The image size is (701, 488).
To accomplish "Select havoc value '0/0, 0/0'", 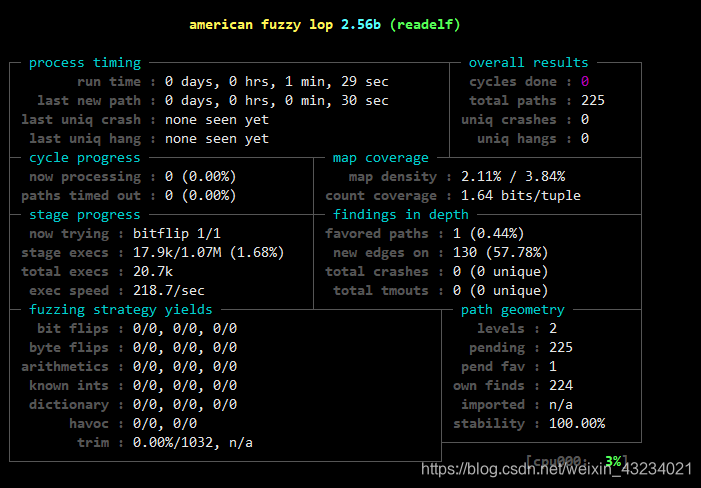I will click(165, 424).
